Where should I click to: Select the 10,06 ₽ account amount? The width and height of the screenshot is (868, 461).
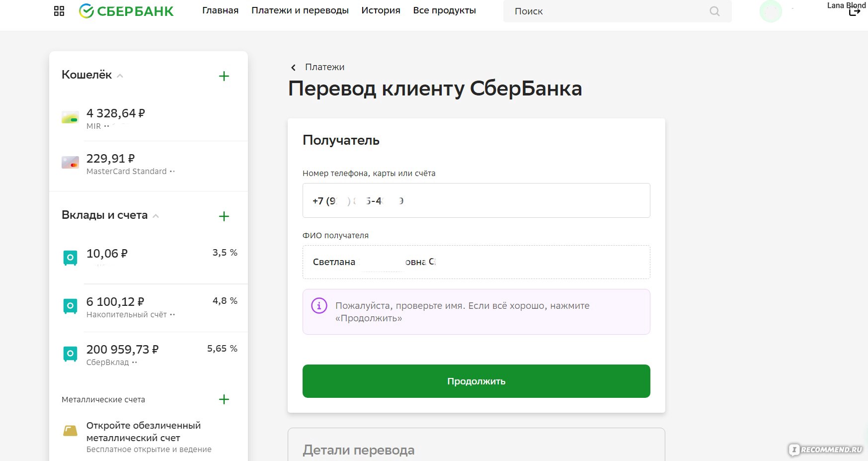pos(107,254)
